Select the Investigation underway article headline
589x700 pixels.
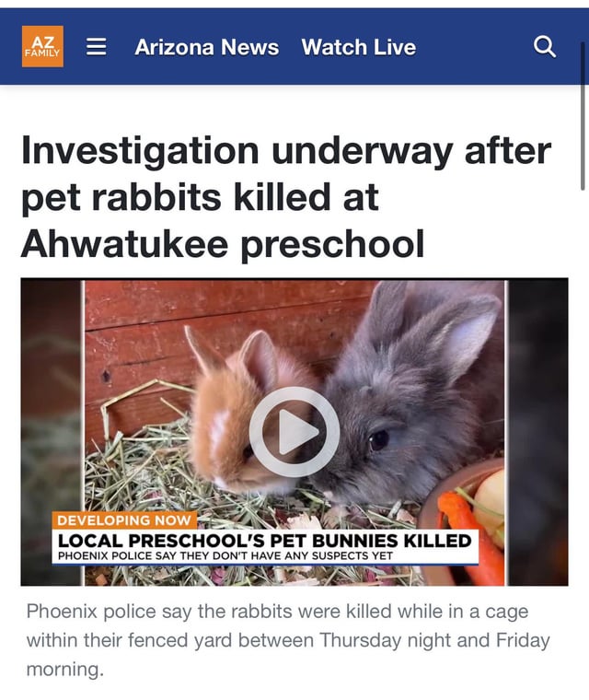pos(286,197)
